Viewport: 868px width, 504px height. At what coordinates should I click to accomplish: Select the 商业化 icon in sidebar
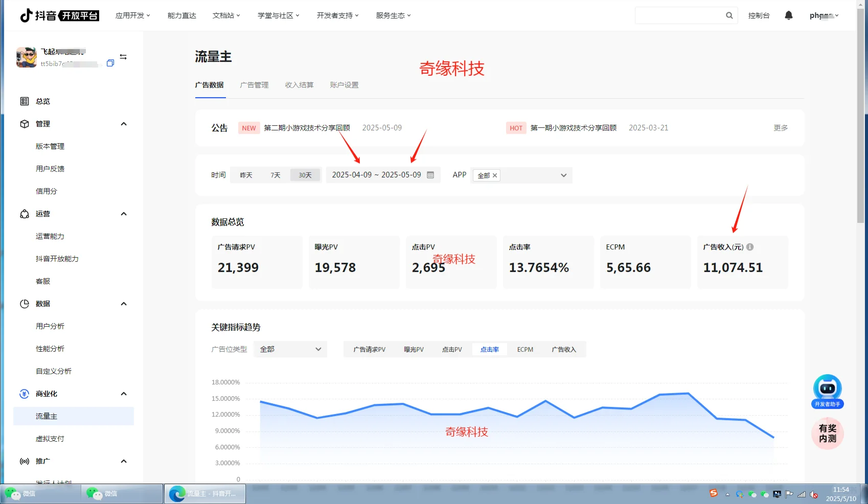coord(25,394)
